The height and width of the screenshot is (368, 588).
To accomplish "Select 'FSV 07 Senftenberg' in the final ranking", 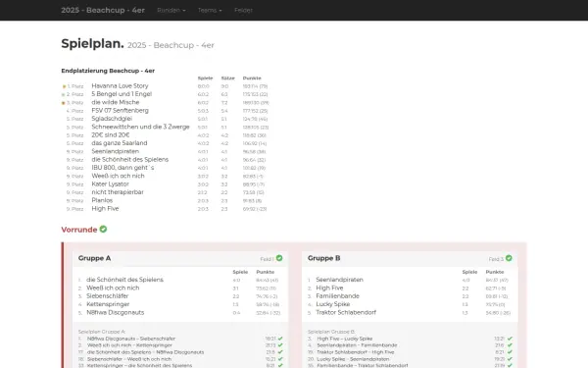I will (120, 110).
